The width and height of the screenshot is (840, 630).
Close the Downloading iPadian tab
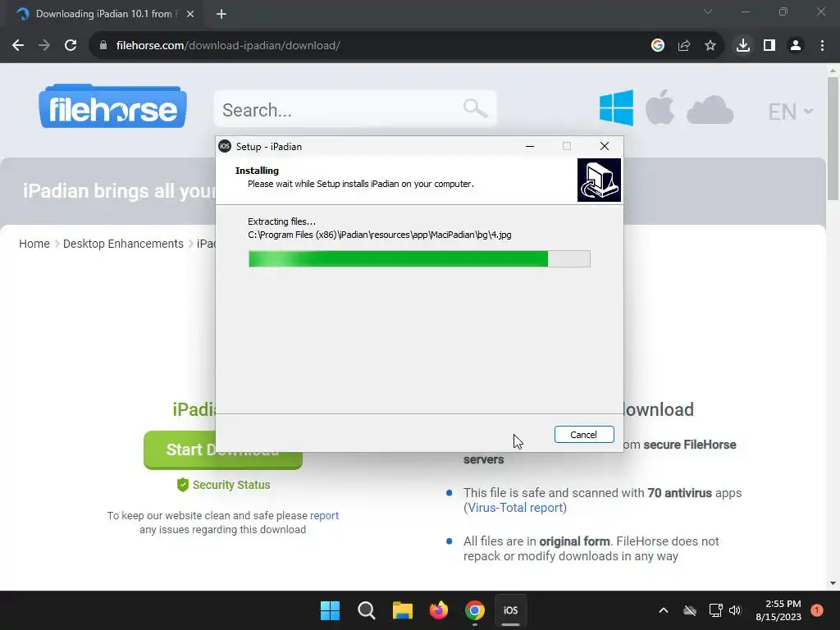tap(190, 14)
